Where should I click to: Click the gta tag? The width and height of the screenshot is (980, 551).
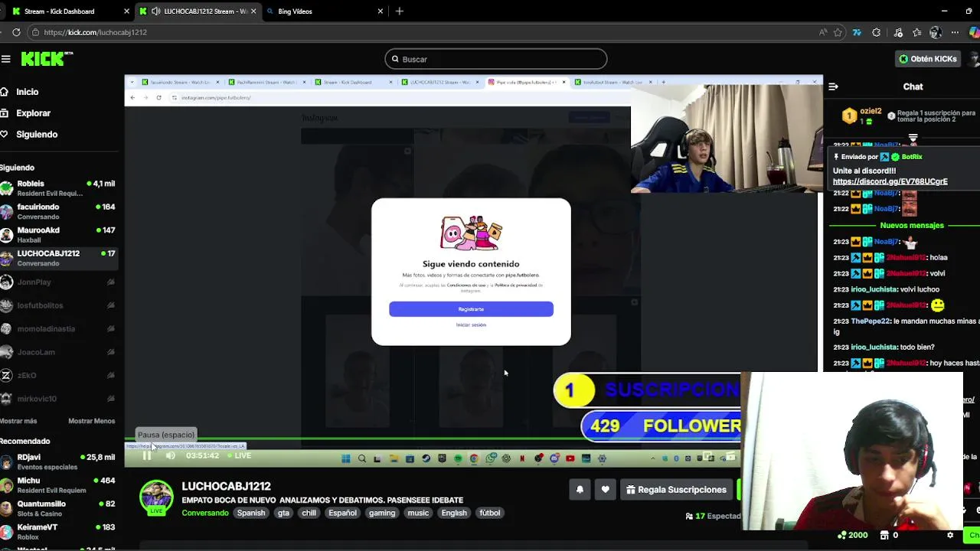click(x=283, y=513)
